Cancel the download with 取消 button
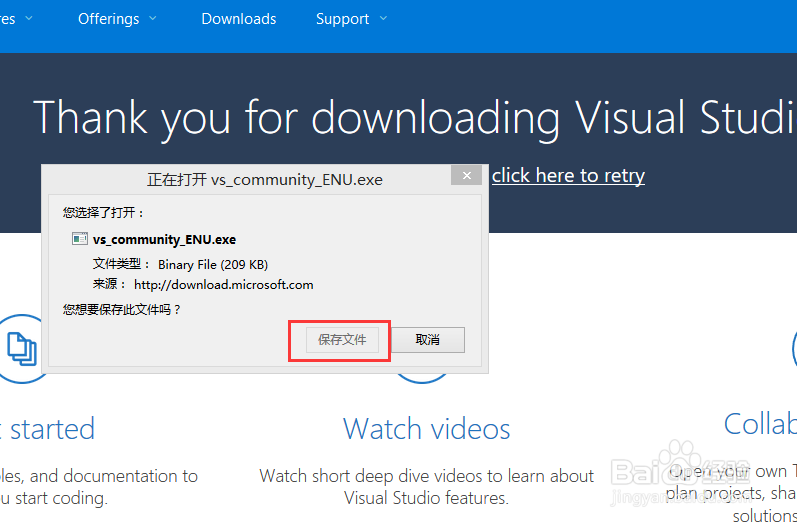 click(x=428, y=340)
